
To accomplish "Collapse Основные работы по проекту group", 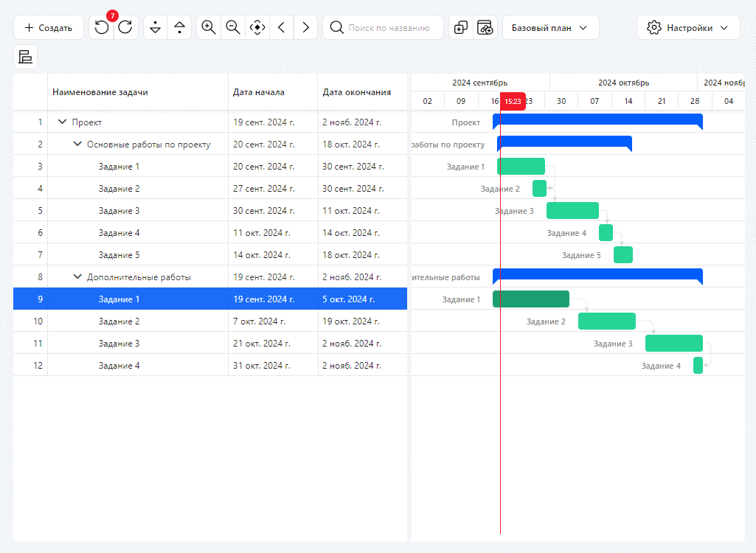I will click(x=77, y=145).
